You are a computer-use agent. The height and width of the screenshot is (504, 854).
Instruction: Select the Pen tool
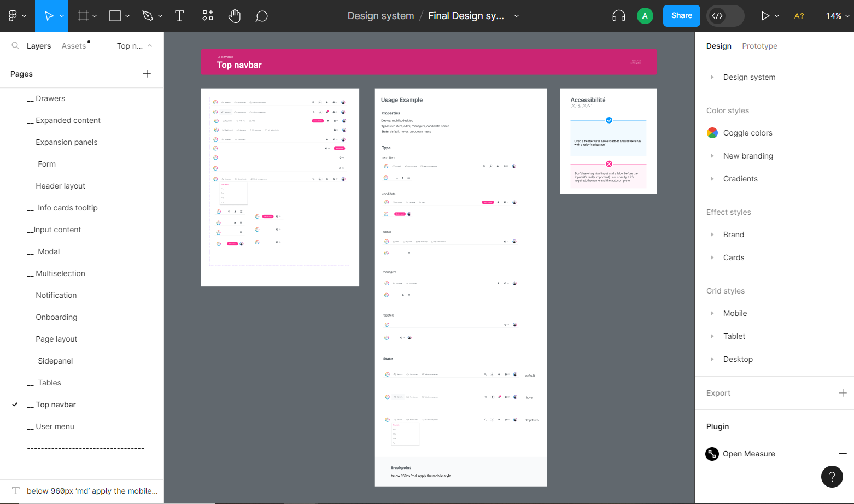pyautogui.click(x=148, y=16)
